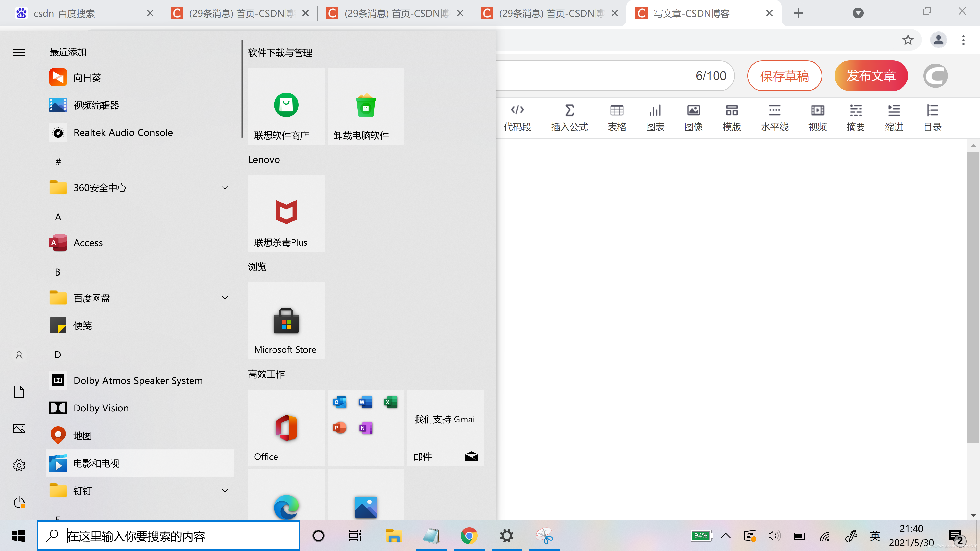
Task: Click the editor vertical scrollbar
Action: 973,297
